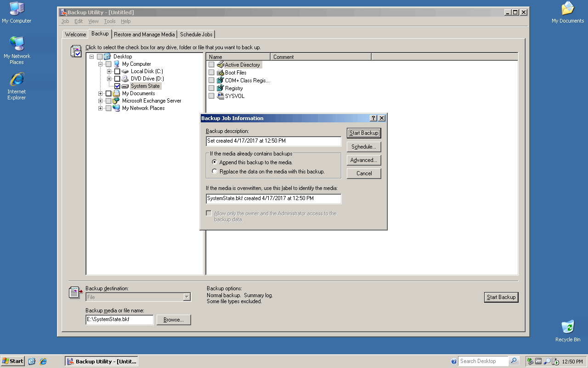Open the Edit menu
Viewport: 588px width, 368px height.
[x=79, y=21]
